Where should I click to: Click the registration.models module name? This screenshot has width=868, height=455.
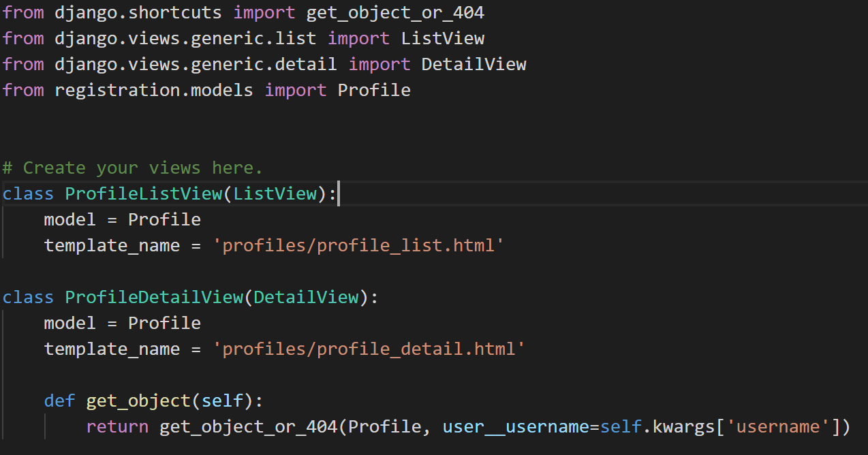click(154, 90)
